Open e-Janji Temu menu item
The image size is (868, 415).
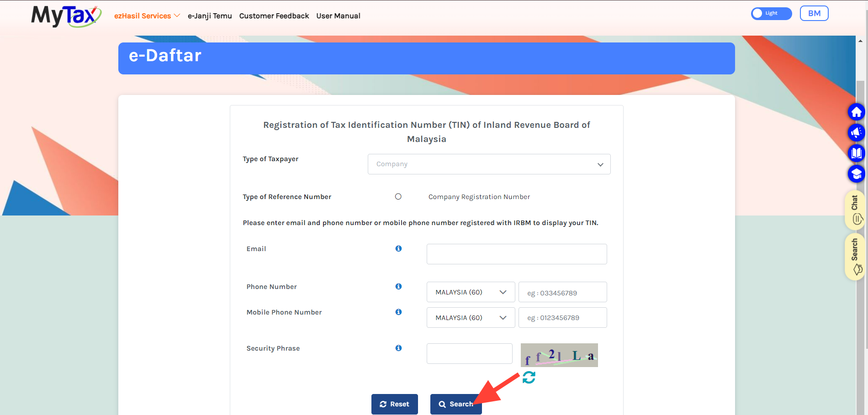click(x=210, y=16)
